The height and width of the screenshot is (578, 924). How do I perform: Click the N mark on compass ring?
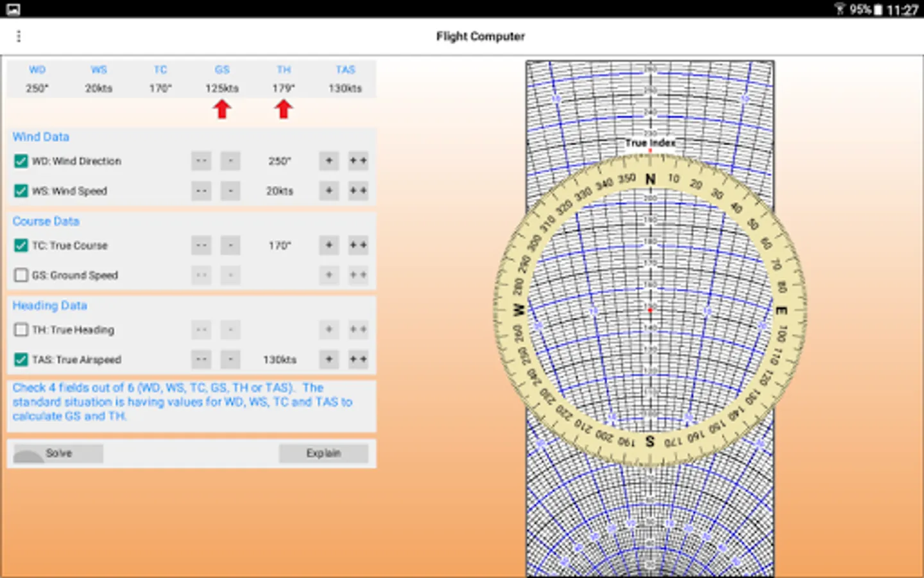point(650,179)
